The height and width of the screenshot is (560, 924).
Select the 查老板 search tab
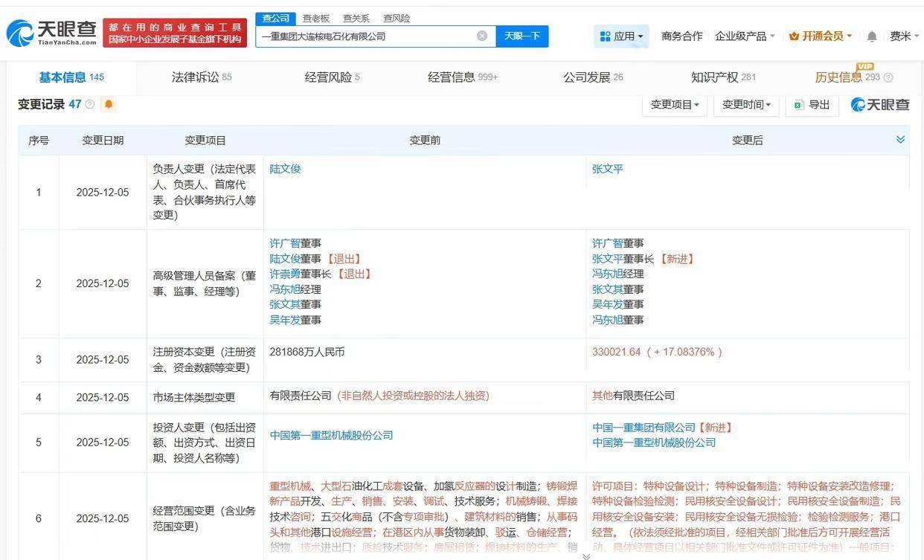tap(316, 18)
